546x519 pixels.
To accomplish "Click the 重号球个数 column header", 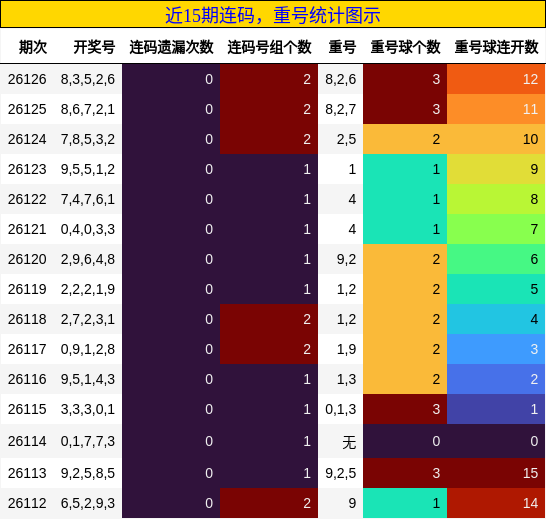I will point(405,47).
